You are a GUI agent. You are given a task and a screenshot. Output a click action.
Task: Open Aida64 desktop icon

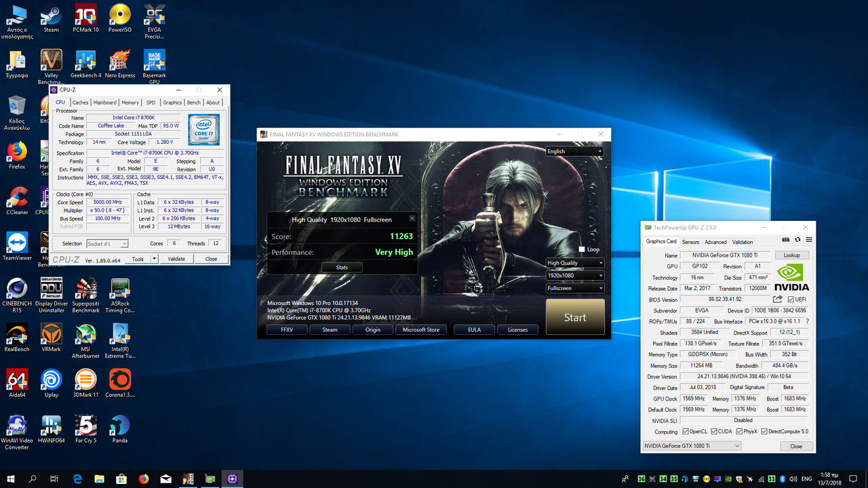click(17, 383)
